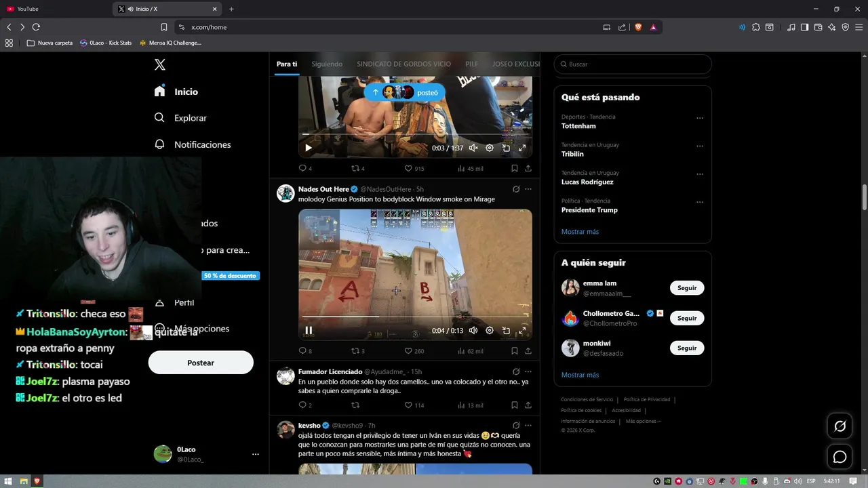868x488 pixels.
Task: Mute the Mirage video volume
Action: coord(473,331)
